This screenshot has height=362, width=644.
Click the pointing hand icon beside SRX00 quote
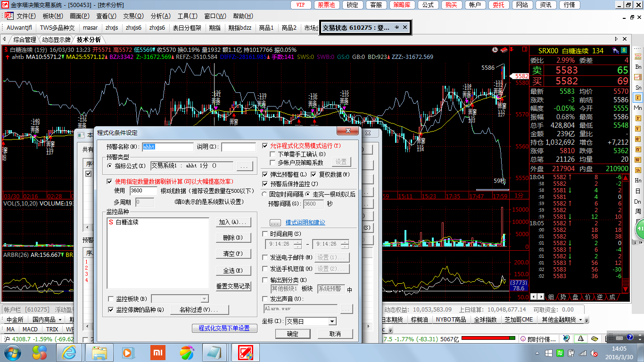(x=616, y=50)
